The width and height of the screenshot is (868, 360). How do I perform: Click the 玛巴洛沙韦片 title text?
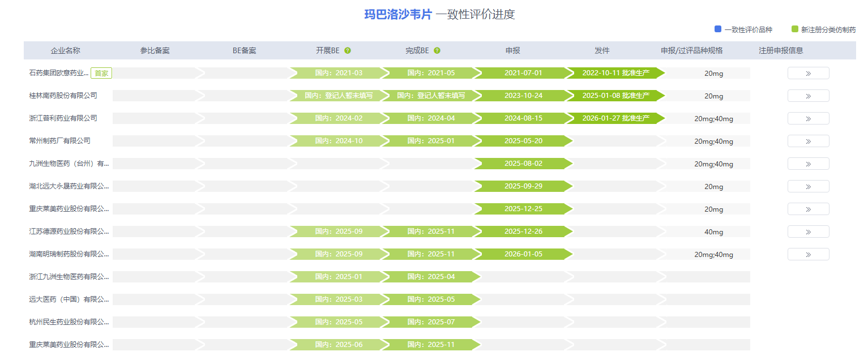point(398,15)
